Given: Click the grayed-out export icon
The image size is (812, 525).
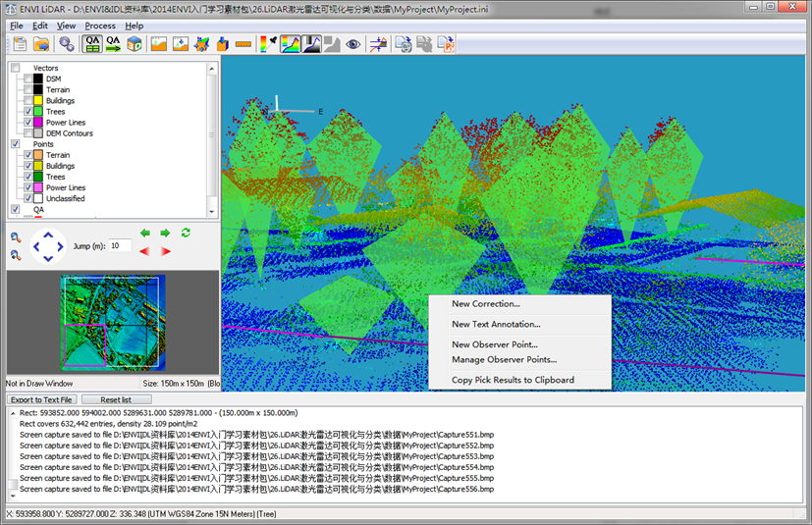Looking at the screenshot, I should (x=424, y=44).
